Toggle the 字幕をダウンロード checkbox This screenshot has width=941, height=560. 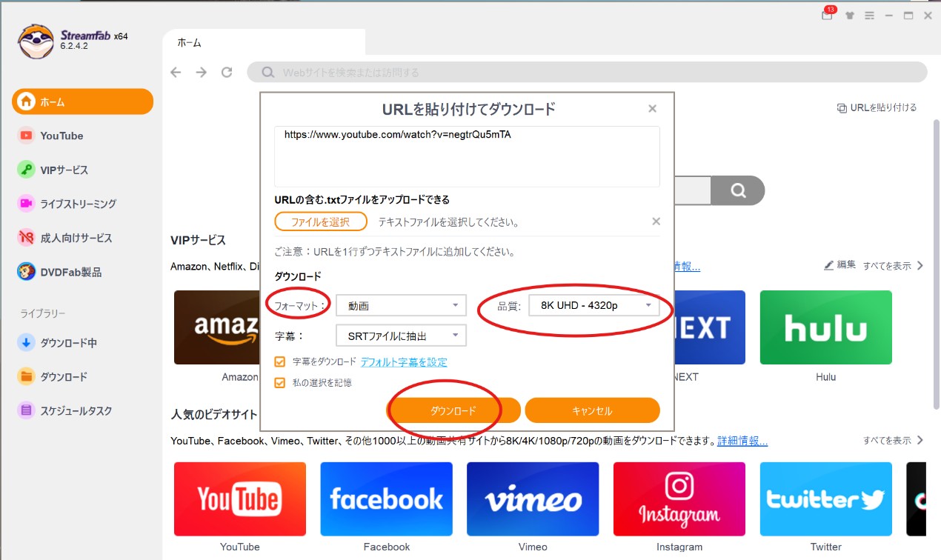[280, 362]
